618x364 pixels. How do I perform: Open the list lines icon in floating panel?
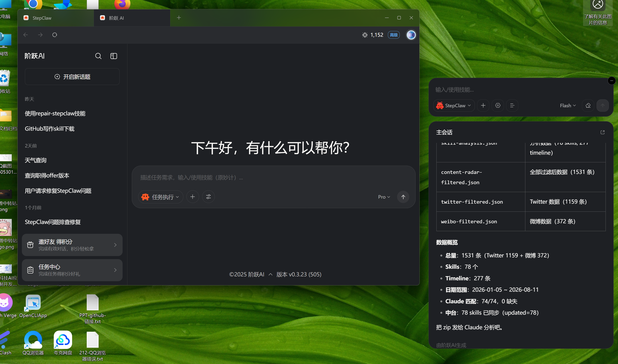512,106
